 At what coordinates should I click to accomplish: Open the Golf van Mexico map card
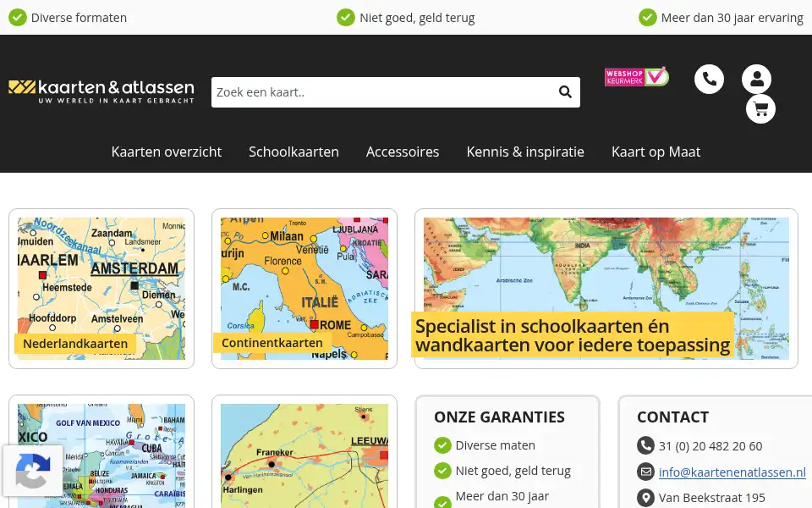[101, 451]
